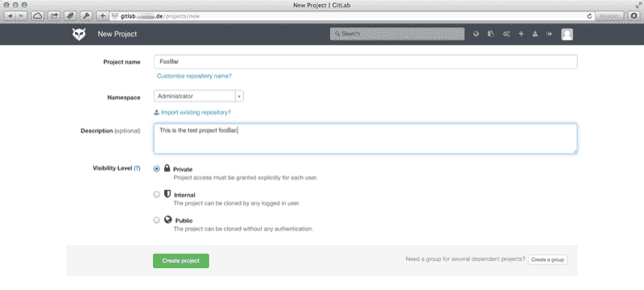Open the user avatar in navbar

click(568, 34)
